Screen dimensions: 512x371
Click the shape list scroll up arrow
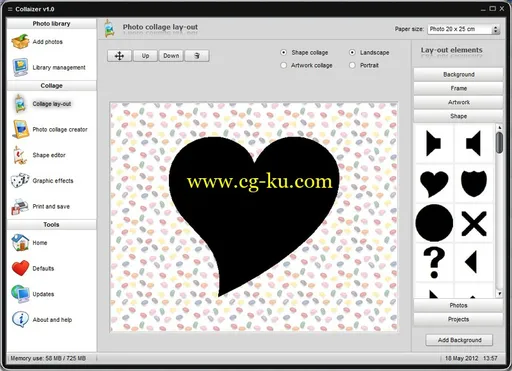click(499, 127)
